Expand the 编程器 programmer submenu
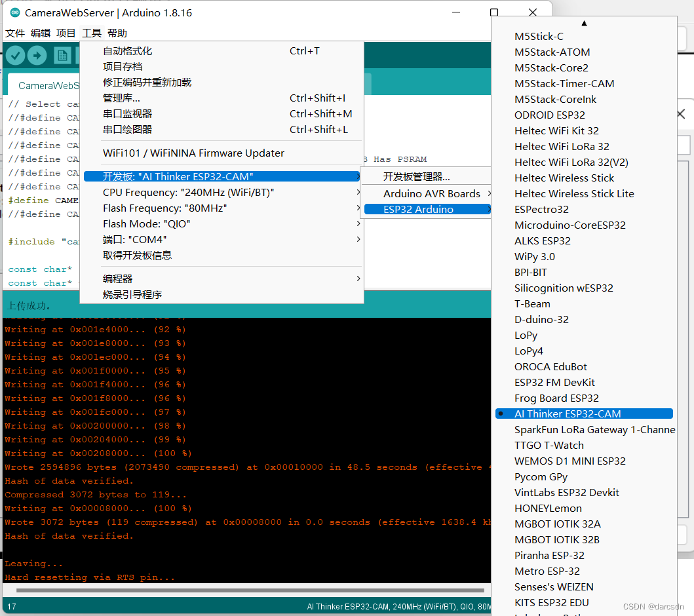The width and height of the screenshot is (694, 616). [x=222, y=279]
